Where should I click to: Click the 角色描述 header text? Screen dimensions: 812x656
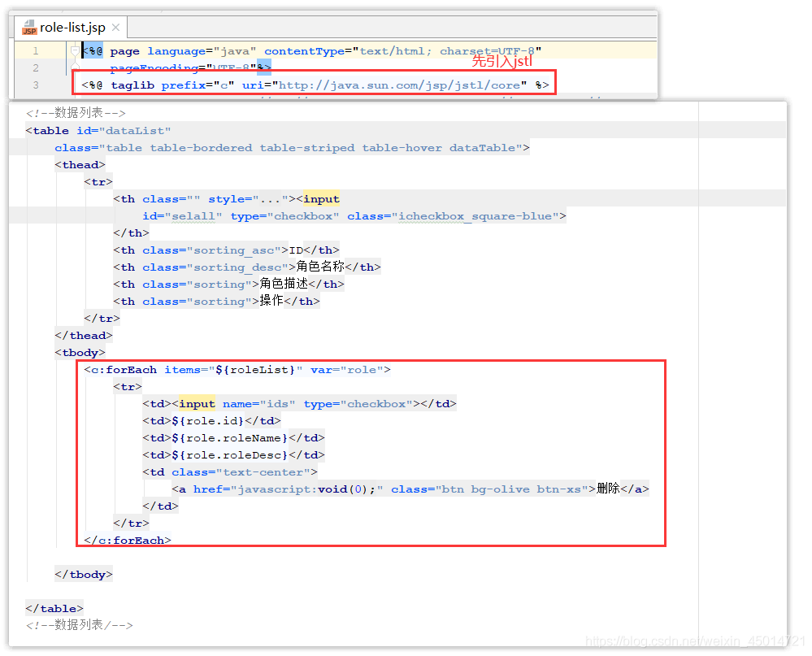point(284,284)
